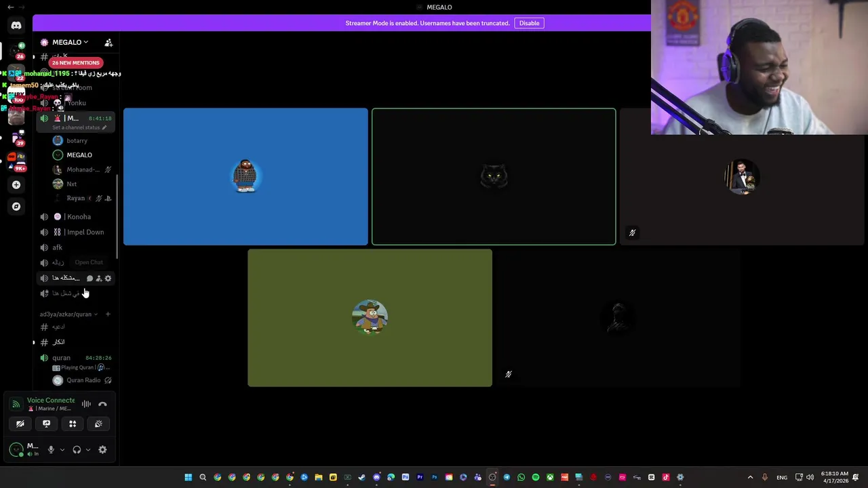The image size is (868, 488).
Task: Open Discord direct messages home icon
Action: 16,26
